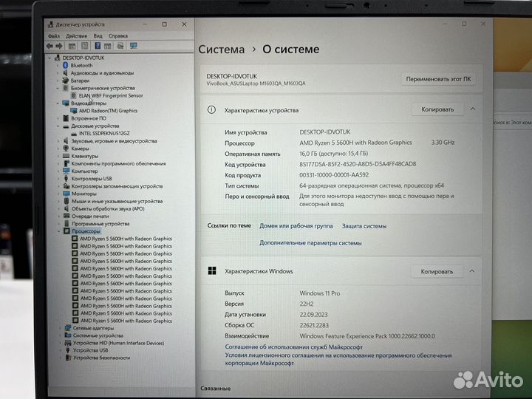
Task: Collapse the Характеристики Windows section chevron
Action: click(472, 271)
